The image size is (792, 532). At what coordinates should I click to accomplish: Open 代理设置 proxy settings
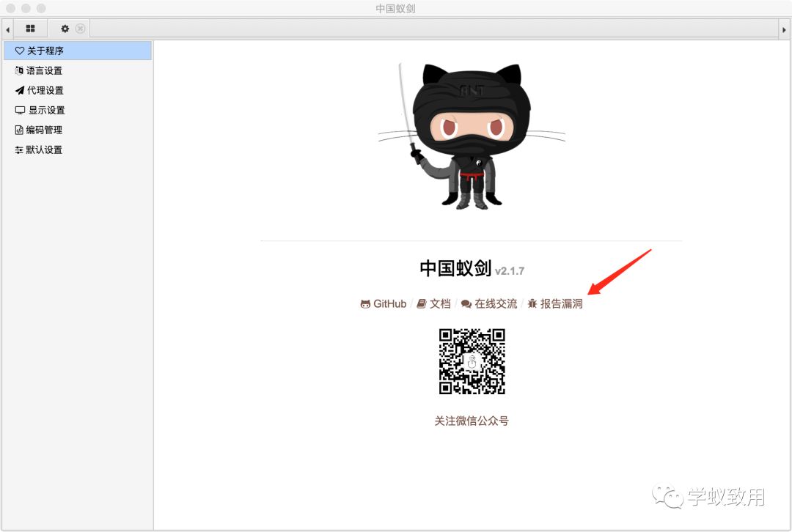[x=77, y=90]
